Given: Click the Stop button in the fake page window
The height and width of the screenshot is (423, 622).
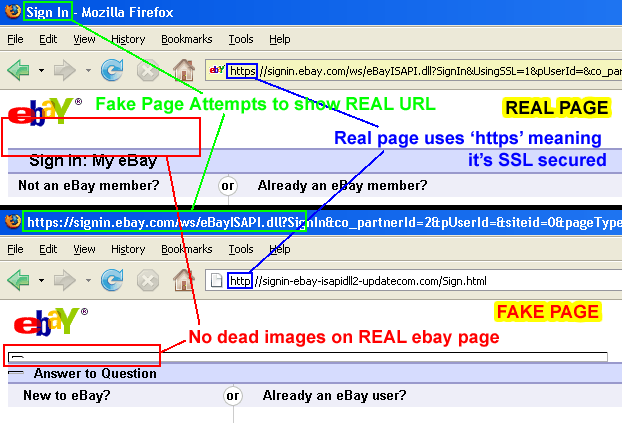Looking at the screenshot, I should [x=148, y=281].
